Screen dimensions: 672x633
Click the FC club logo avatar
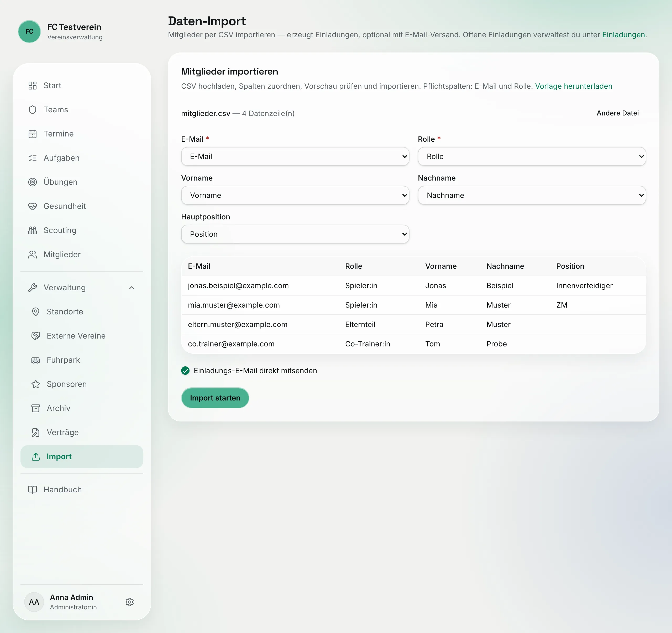tap(29, 31)
